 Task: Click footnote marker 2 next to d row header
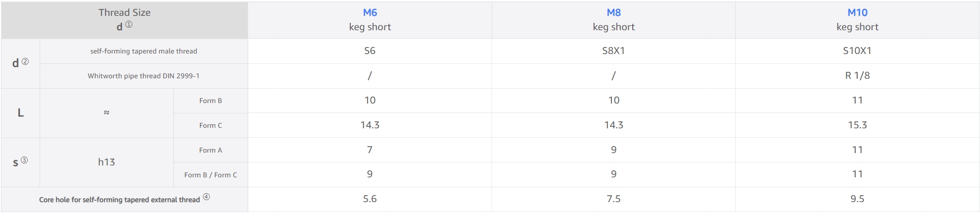point(25,62)
